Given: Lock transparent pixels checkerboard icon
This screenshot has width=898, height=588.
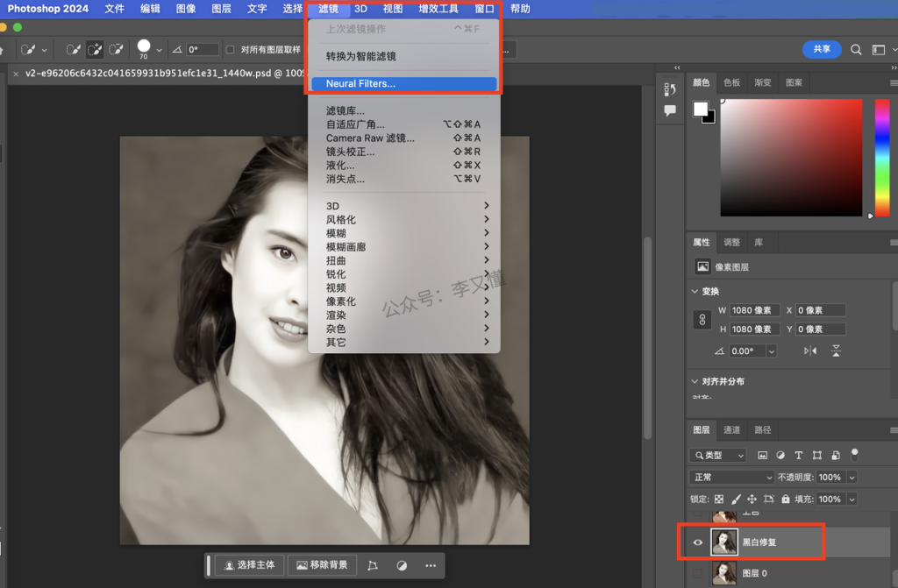Looking at the screenshot, I should (x=719, y=499).
